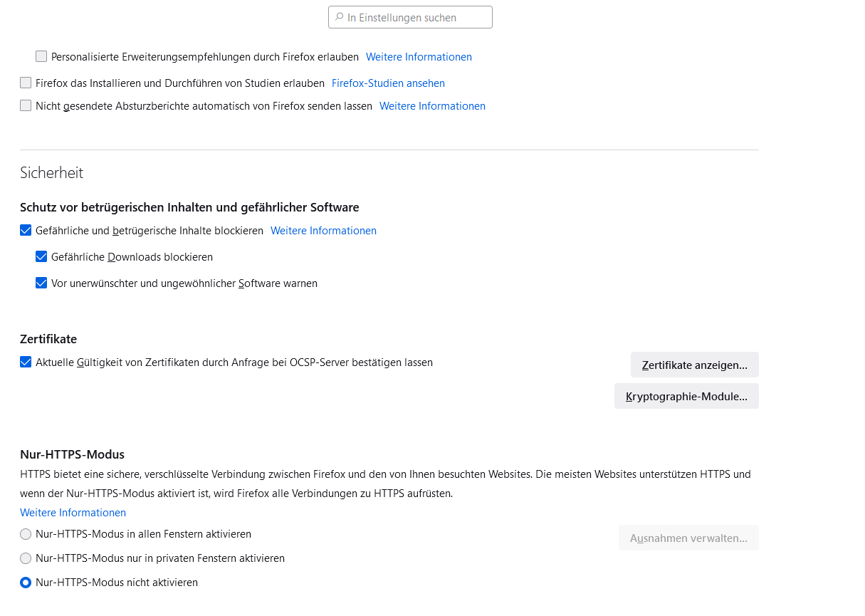Open Weitere Informationen about betrügerische Inhalte
The height and width of the screenshot is (616, 865).
[x=323, y=231]
